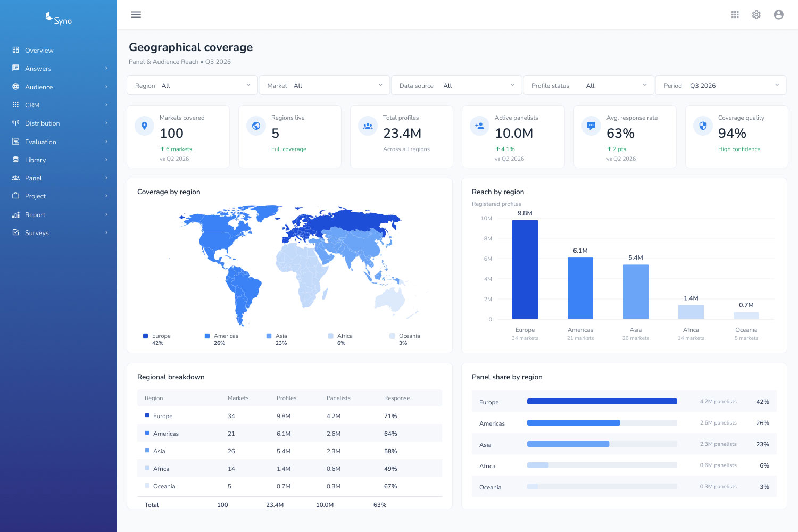Screen dimensions: 798x532
Task: Click the Answers chat icon in sidebar
Action: (16, 68)
